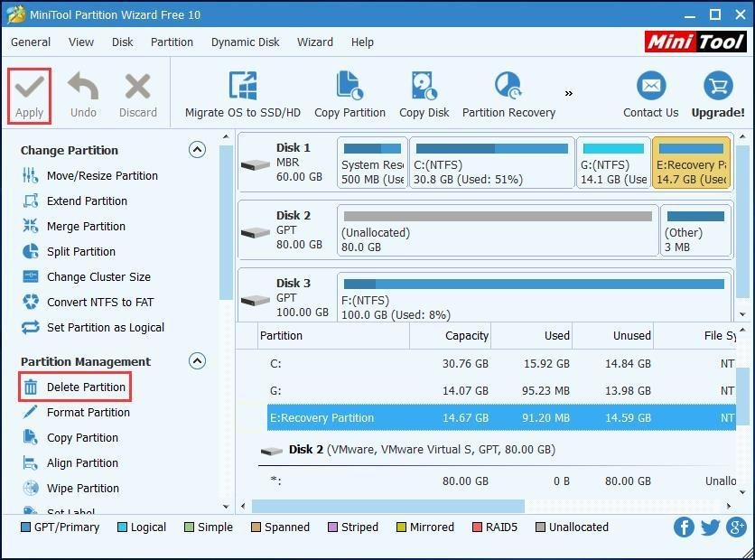Launch Migrate OS to SSD/HD wizard
This screenshot has width=755, height=560.
click(243, 95)
